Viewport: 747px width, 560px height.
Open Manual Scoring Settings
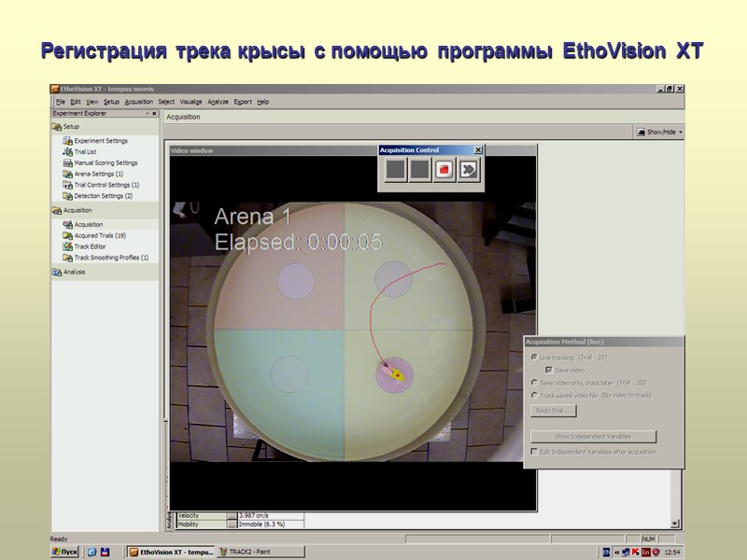(x=106, y=163)
